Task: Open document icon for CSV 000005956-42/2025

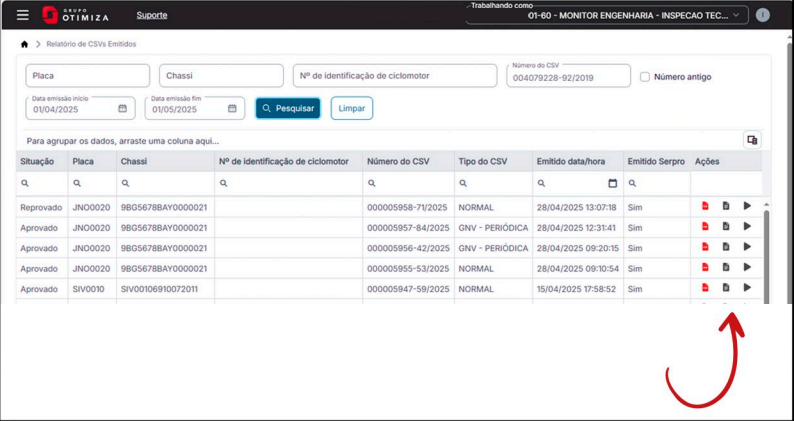Action: click(x=726, y=247)
